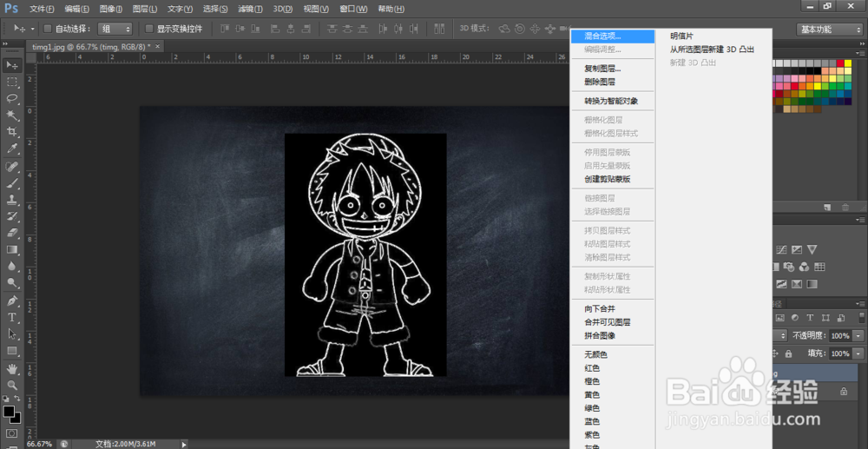Open the 文件(F) menu
The height and width of the screenshot is (449, 868).
click(42, 10)
